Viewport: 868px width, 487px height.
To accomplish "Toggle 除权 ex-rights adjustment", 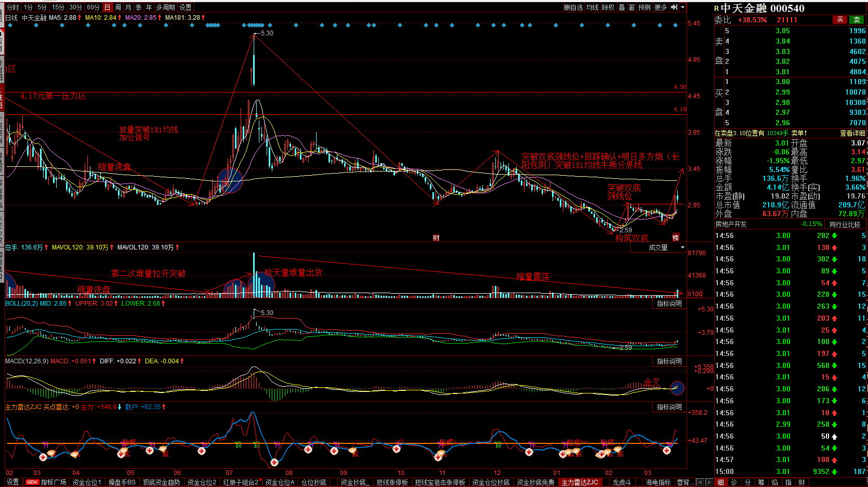I will (x=608, y=7).
